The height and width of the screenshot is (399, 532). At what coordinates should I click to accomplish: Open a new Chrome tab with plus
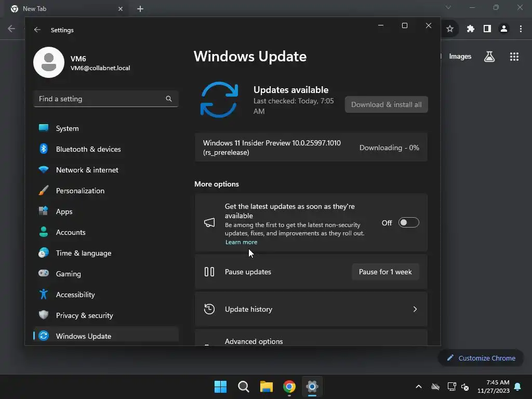click(140, 9)
